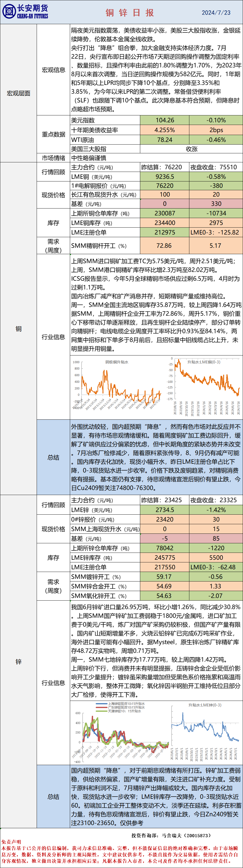Click the SMM氧化锌开工 change -2.07
The image size is (243, 868).
pyautogui.click(x=216, y=596)
